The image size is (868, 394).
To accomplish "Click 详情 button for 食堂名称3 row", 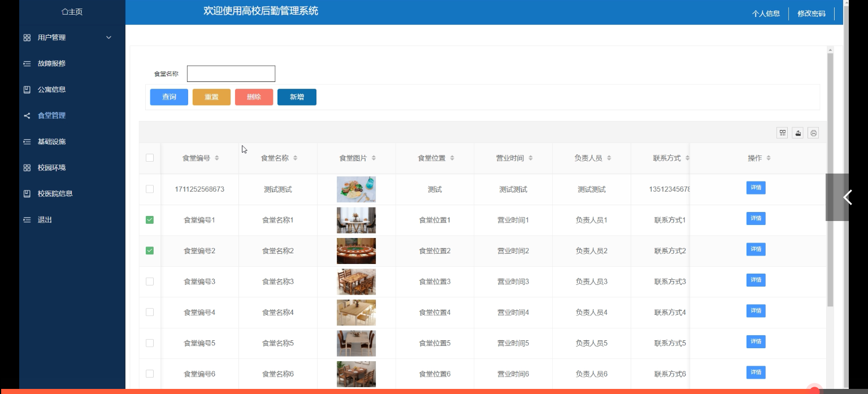I will tap(756, 280).
